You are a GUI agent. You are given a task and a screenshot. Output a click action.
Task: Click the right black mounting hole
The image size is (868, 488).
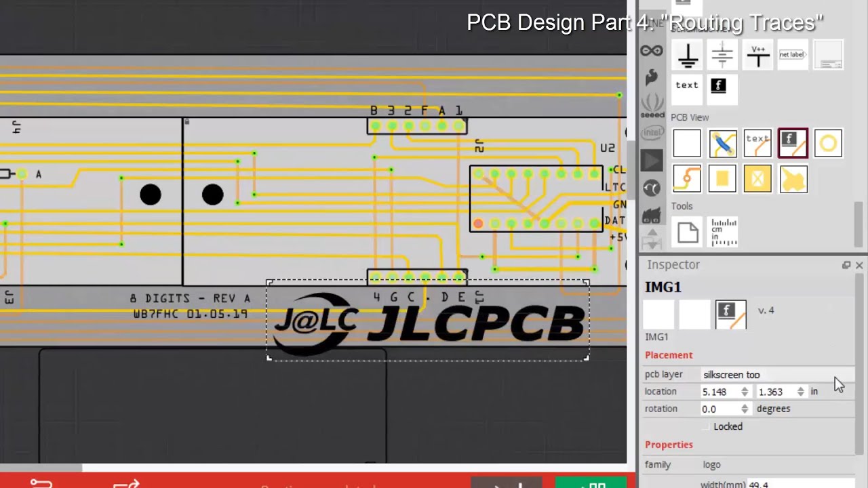[212, 195]
